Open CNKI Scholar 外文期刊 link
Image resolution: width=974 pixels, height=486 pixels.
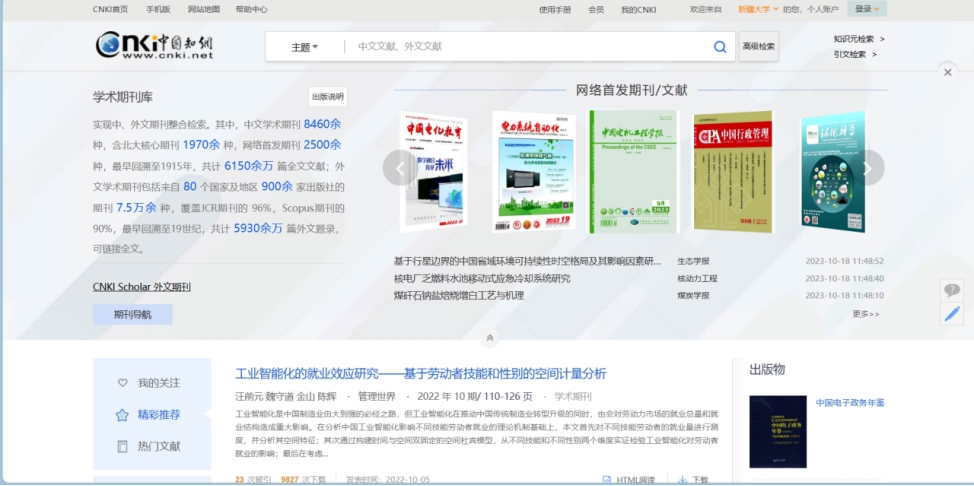tap(142, 287)
